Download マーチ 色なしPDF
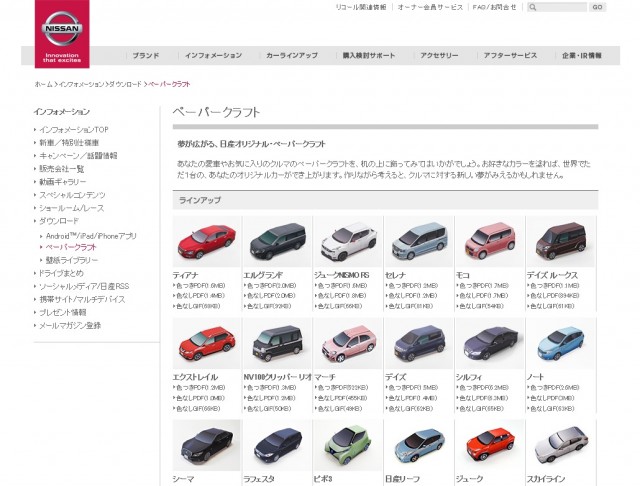This screenshot has height=486, width=640. [x=342, y=398]
